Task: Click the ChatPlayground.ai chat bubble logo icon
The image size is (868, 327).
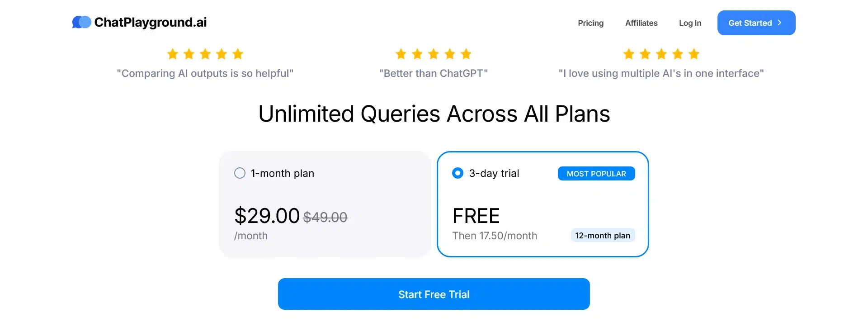Action: point(81,22)
